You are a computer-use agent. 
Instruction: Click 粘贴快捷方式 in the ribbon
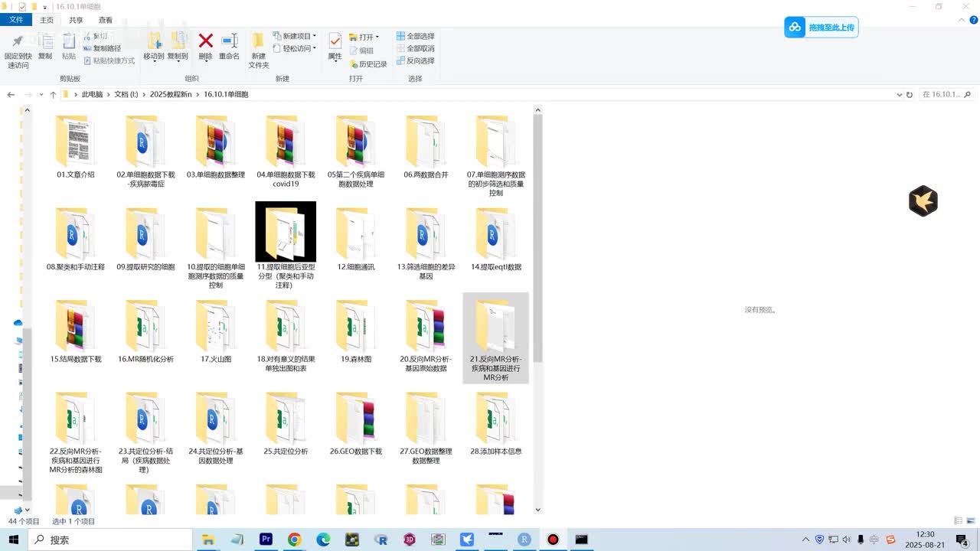point(109,60)
